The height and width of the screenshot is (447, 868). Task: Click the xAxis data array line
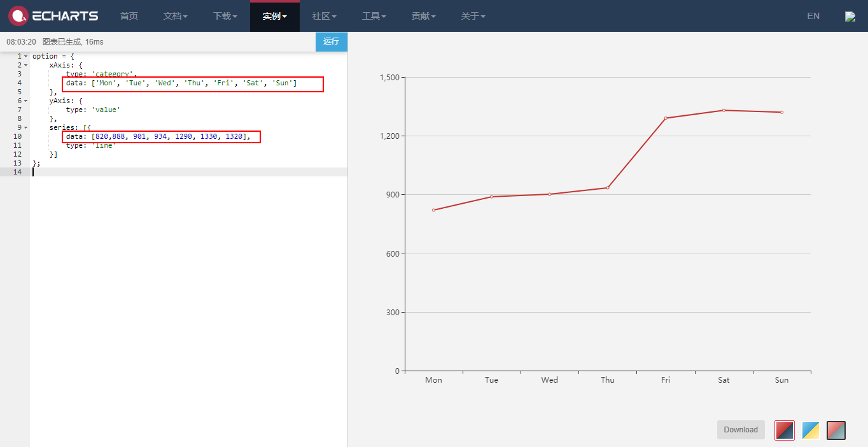coord(181,83)
